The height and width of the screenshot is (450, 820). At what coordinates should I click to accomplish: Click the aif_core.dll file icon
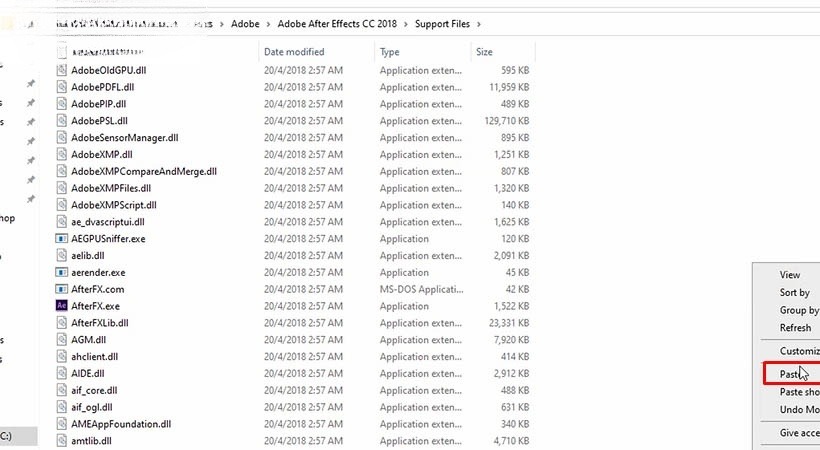coord(62,390)
